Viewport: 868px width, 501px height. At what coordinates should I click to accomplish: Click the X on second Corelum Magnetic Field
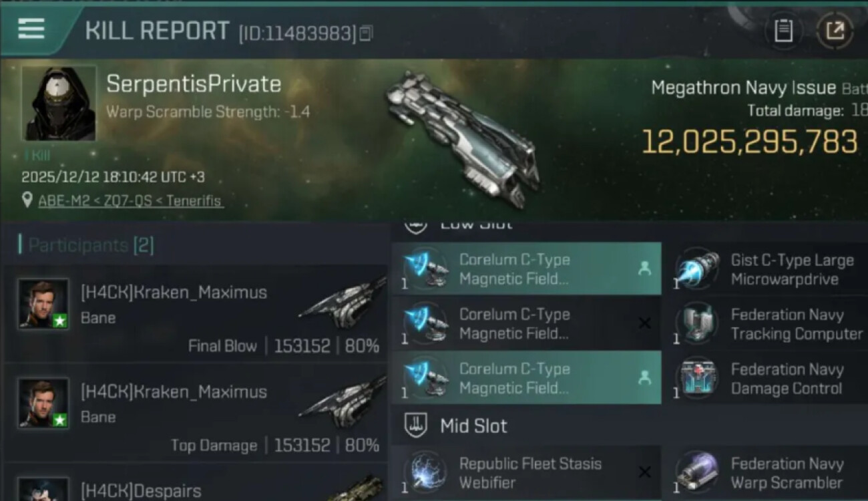pyautogui.click(x=644, y=323)
